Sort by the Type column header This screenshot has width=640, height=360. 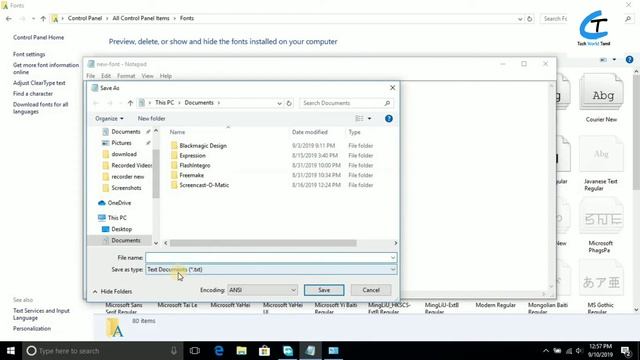tap(354, 132)
